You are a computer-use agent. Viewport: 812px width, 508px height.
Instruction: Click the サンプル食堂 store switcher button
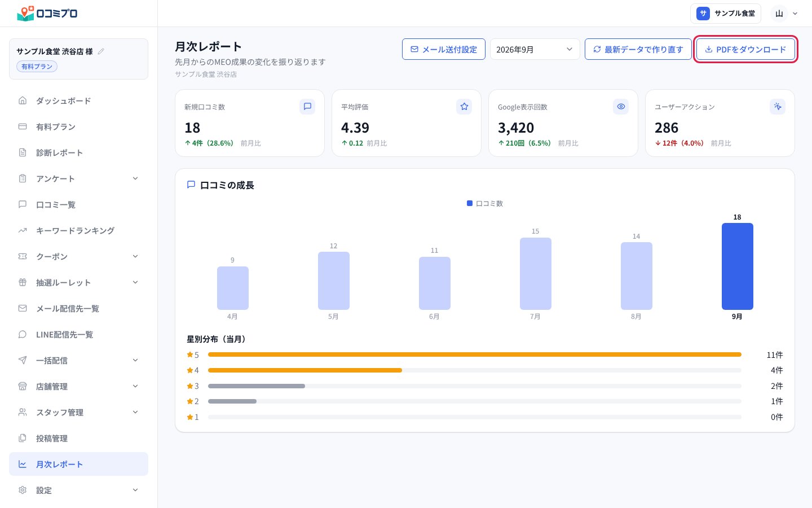click(726, 14)
